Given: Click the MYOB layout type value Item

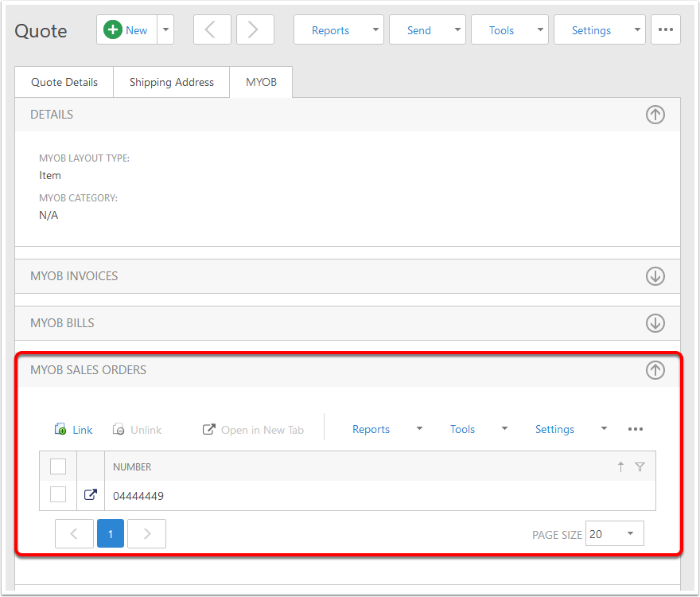Looking at the screenshot, I should pos(50,175).
